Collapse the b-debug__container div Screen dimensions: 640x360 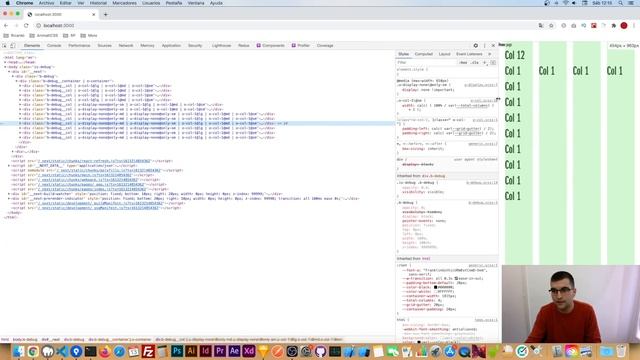(17, 81)
